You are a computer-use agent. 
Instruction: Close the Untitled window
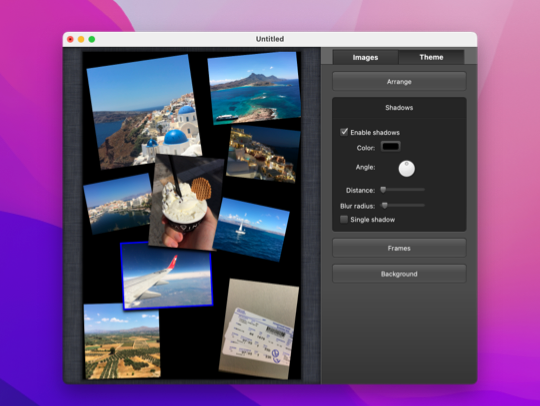coord(70,39)
